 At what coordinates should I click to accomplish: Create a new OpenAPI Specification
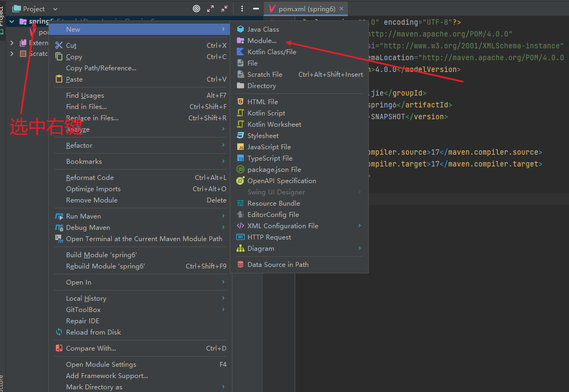tap(300, 181)
